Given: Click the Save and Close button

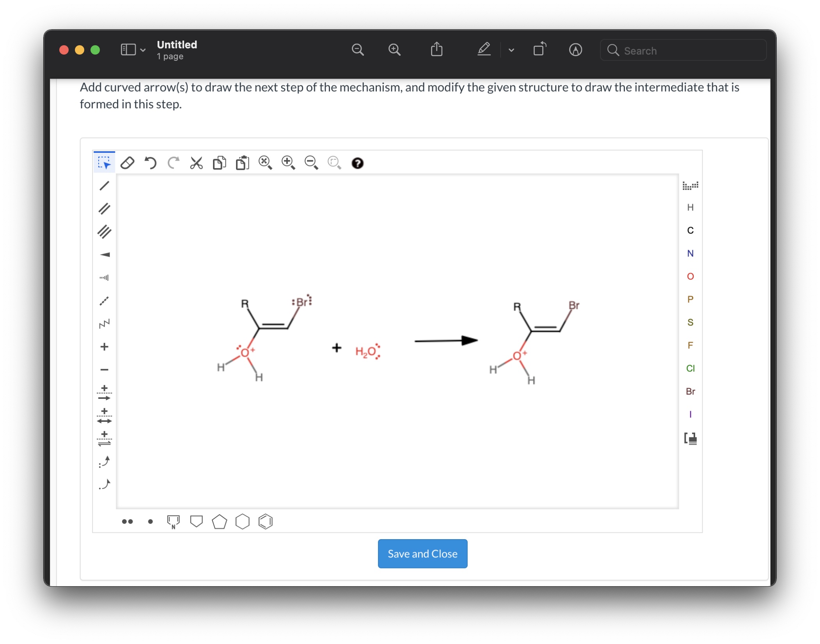Looking at the screenshot, I should (x=422, y=554).
